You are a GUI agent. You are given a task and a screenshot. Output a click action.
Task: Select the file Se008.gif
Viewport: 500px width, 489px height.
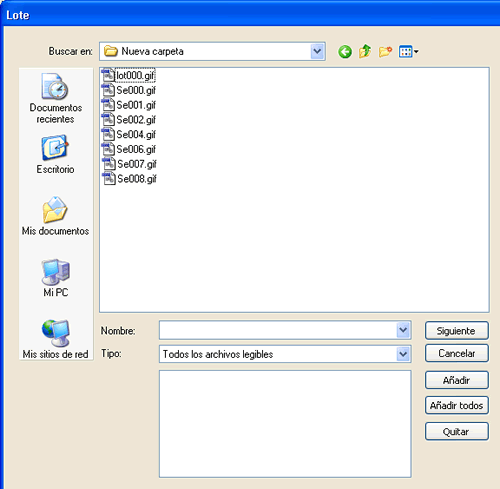(x=130, y=179)
